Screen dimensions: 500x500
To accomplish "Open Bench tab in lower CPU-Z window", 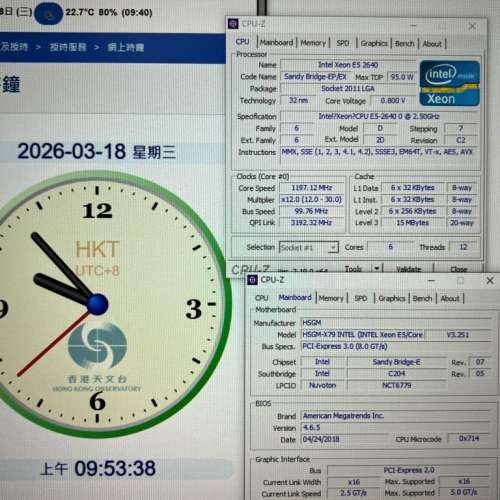I will coord(422,299).
